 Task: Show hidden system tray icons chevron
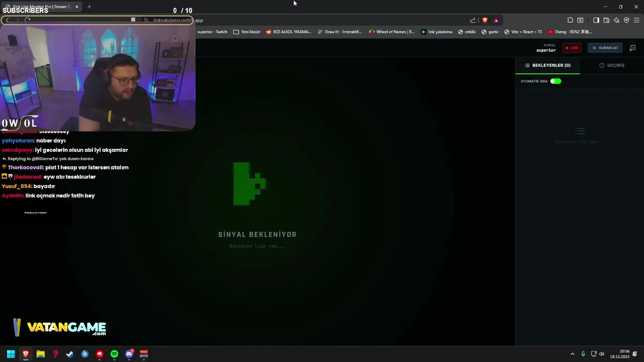click(572, 354)
